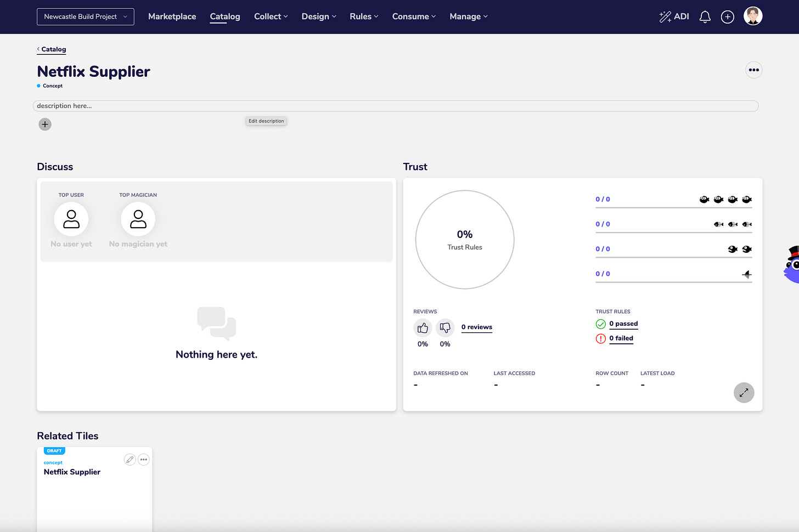
Task: Click the four-fish rating icons row
Action: [725, 200]
